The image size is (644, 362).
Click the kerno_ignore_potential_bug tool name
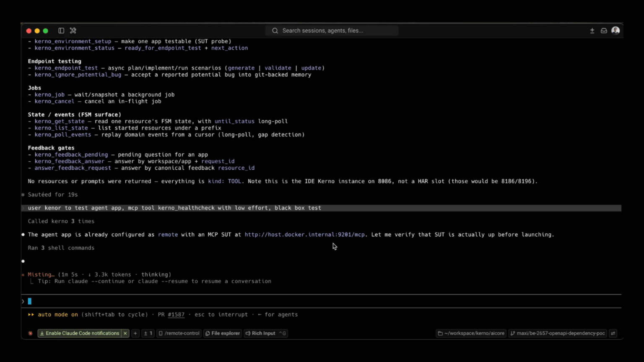coord(78,75)
